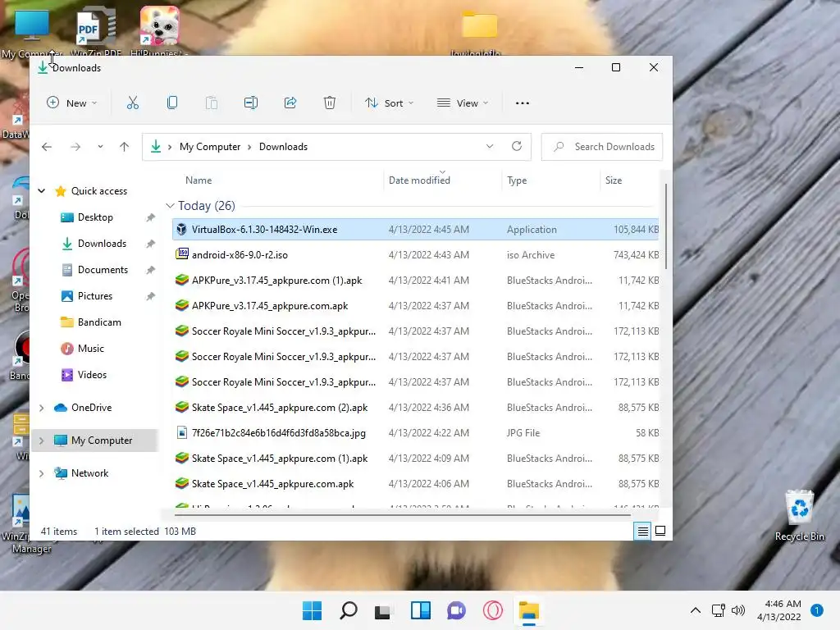840x630 pixels.
Task: Switch to large thumbnails view icon
Action: pos(660,531)
